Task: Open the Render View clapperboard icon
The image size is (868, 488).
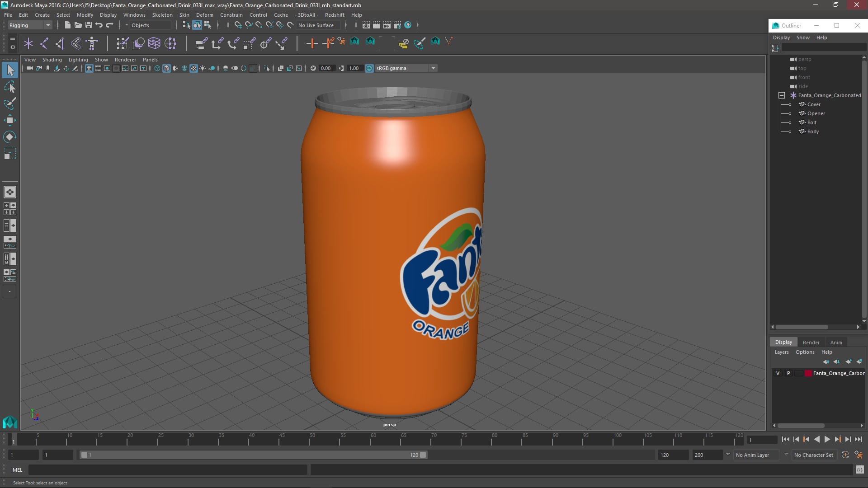Action: pyautogui.click(x=366, y=25)
